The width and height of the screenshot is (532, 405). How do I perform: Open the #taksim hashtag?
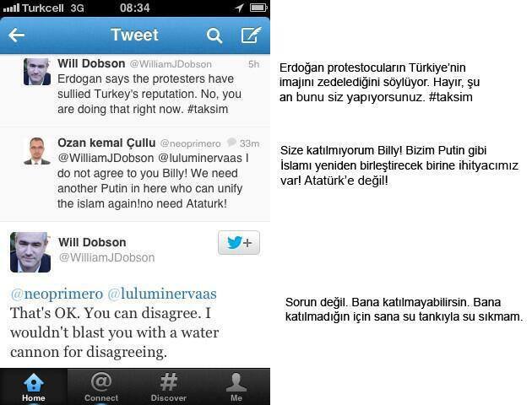pyautogui.click(x=208, y=110)
